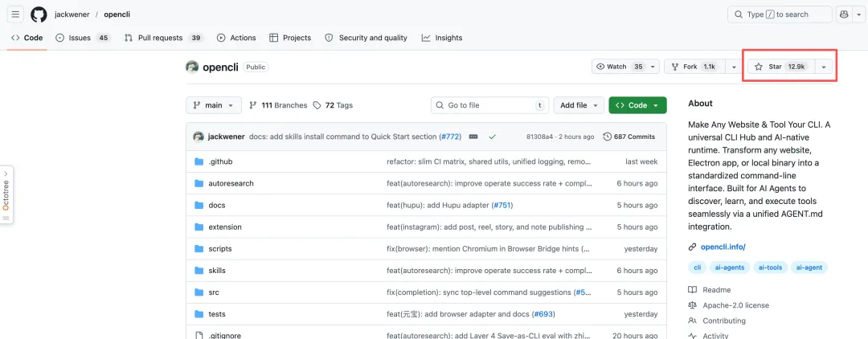Expand the Octotree side panel
The image size is (868, 339).
point(6,195)
